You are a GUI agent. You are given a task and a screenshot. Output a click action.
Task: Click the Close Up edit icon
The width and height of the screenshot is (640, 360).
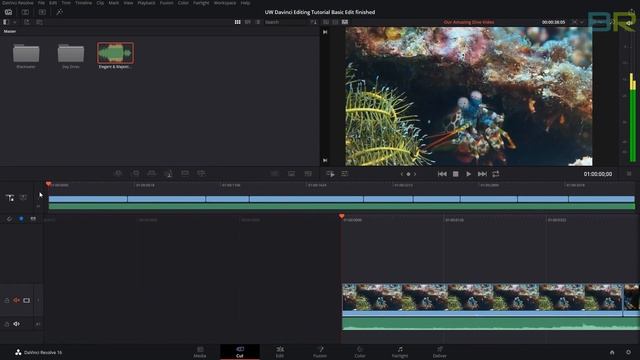coord(168,173)
